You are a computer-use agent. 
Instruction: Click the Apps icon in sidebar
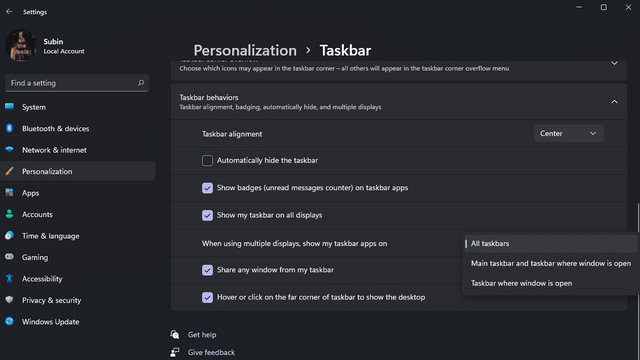coord(9,193)
